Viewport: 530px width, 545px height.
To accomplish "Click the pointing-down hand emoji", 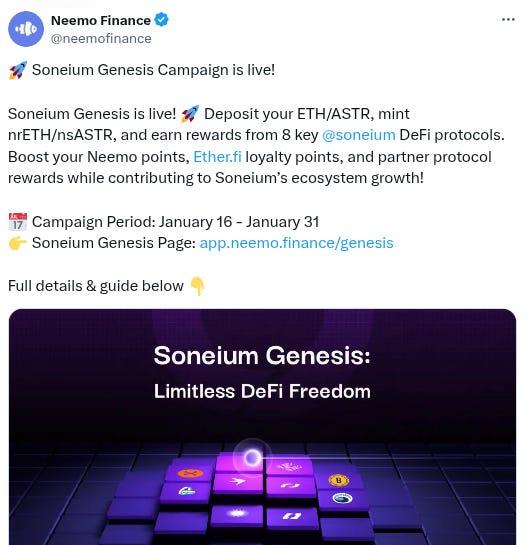I will [197, 286].
